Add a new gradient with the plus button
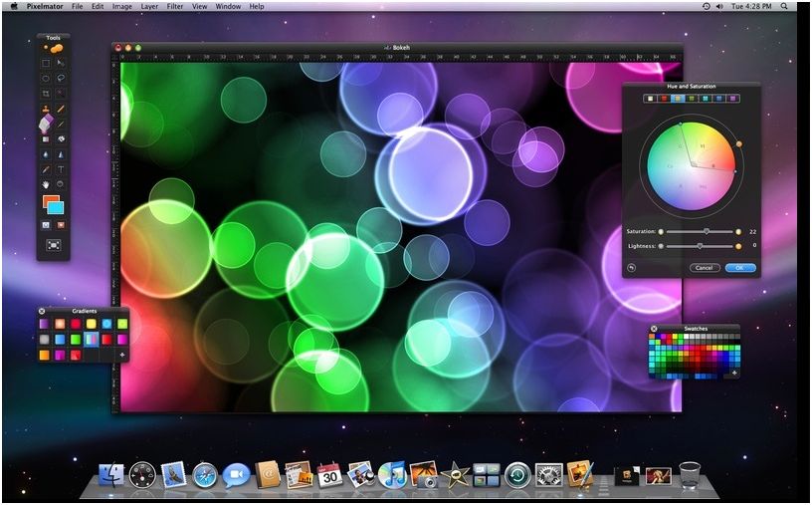 click(x=122, y=355)
